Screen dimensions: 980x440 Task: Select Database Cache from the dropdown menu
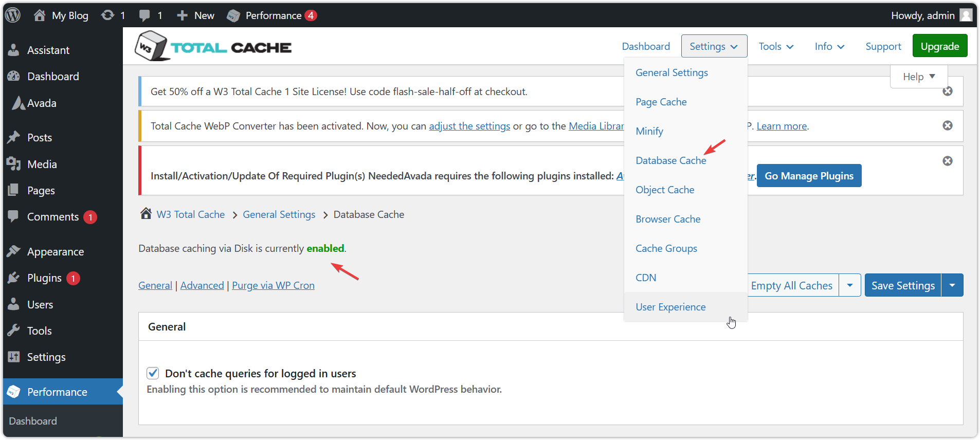(x=670, y=160)
